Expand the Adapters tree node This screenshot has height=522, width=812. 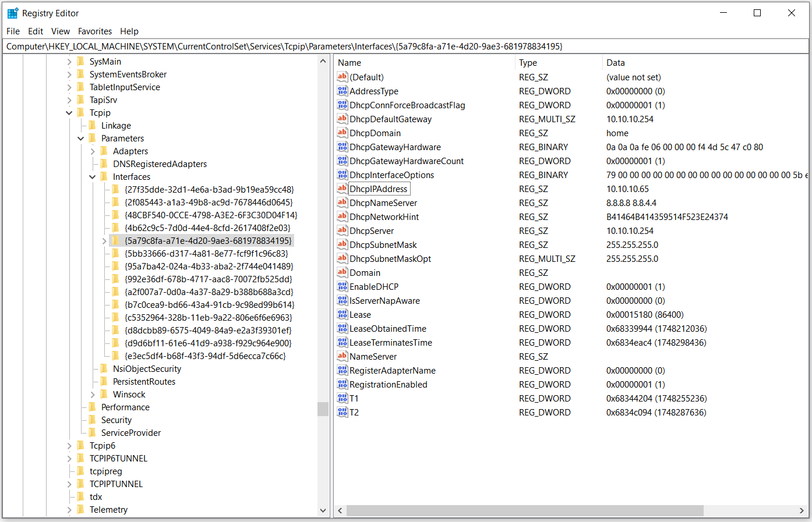[x=93, y=151]
